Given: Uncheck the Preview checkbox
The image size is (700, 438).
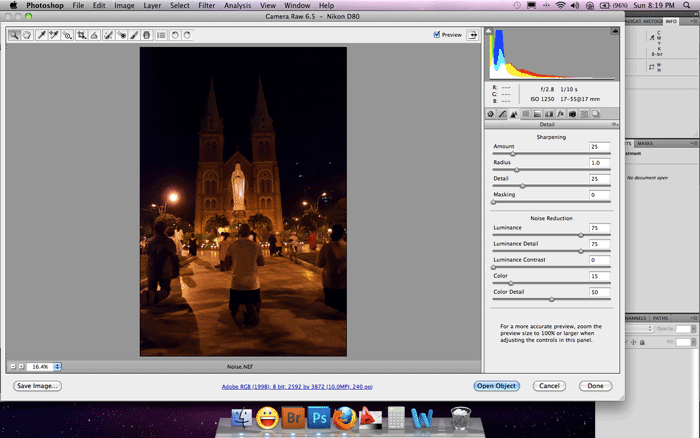Looking at the screenshot, I should pos(437,35).
